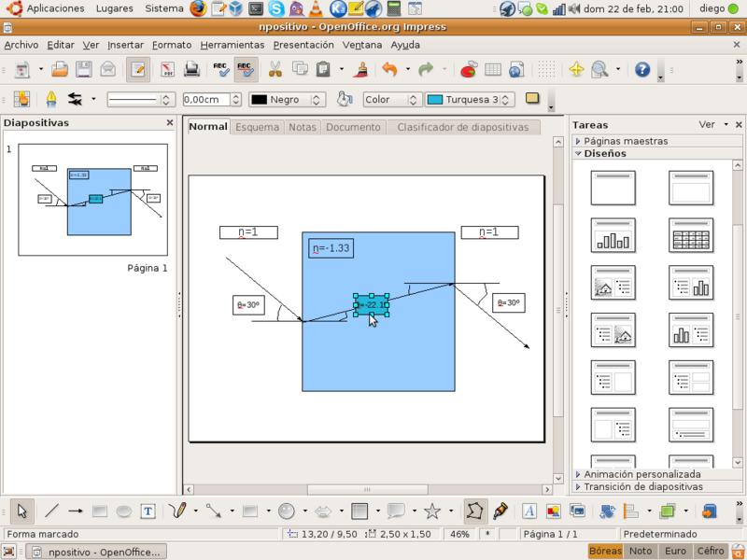The width and height of the screenshot is (747, 560).
Task: Click the Print icon in the toolbar
Action: coord(191,69)
